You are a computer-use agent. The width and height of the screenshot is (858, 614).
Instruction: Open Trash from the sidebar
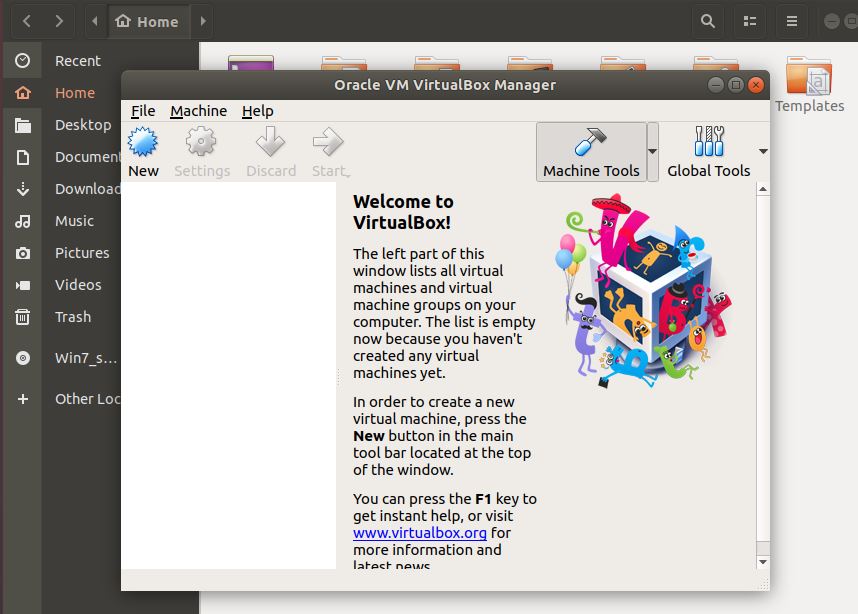point(72,316)
